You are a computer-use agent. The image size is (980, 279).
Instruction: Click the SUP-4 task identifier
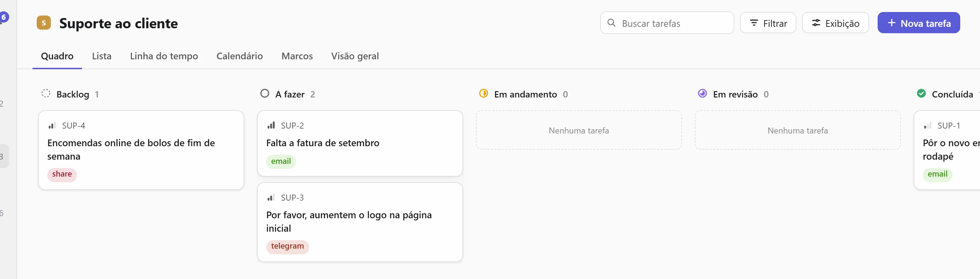pyautogui.click(x=73, y=126)
